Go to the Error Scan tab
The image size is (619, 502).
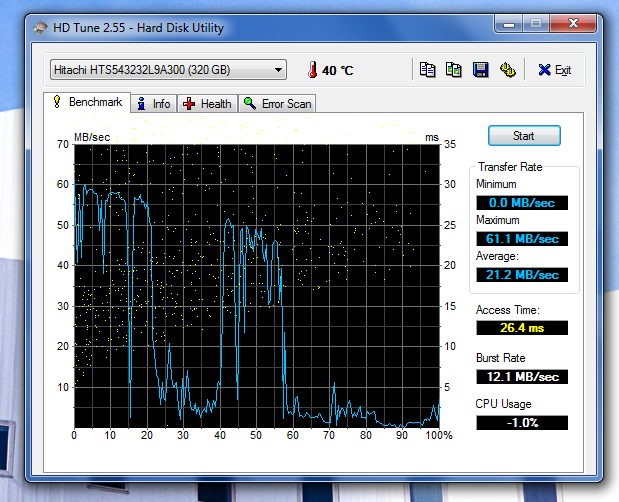tap(278, 103)
